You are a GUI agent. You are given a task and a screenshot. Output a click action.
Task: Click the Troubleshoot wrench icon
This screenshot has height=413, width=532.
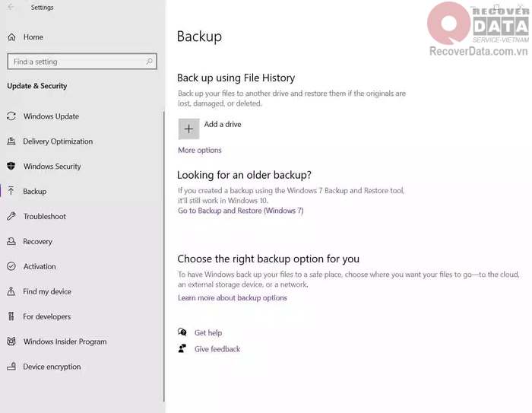[11, 216]
